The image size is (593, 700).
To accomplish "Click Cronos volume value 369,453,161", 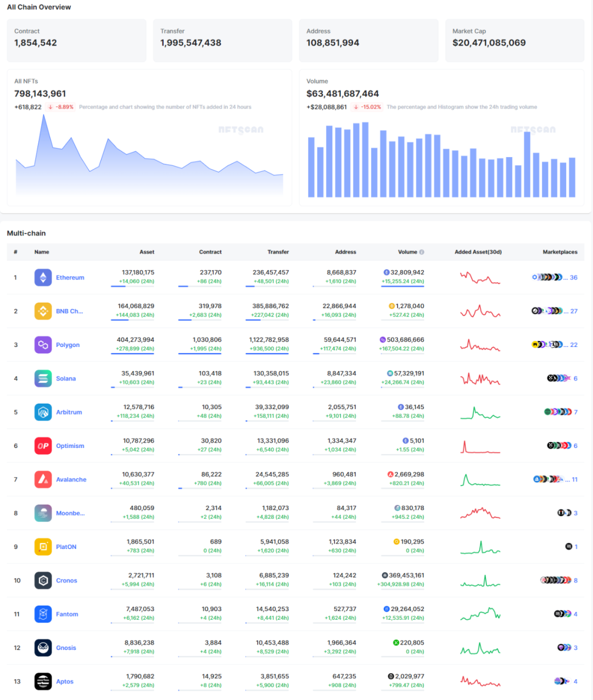I will (x=406, y=575).
